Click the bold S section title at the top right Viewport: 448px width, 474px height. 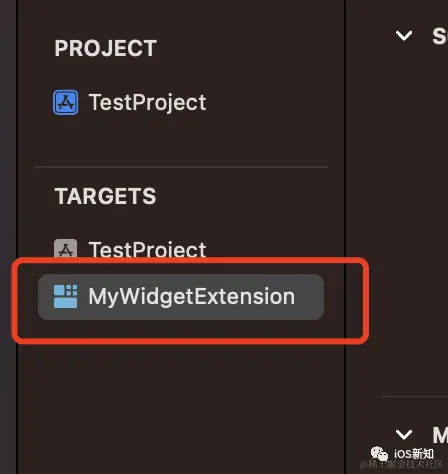point(440,36)
